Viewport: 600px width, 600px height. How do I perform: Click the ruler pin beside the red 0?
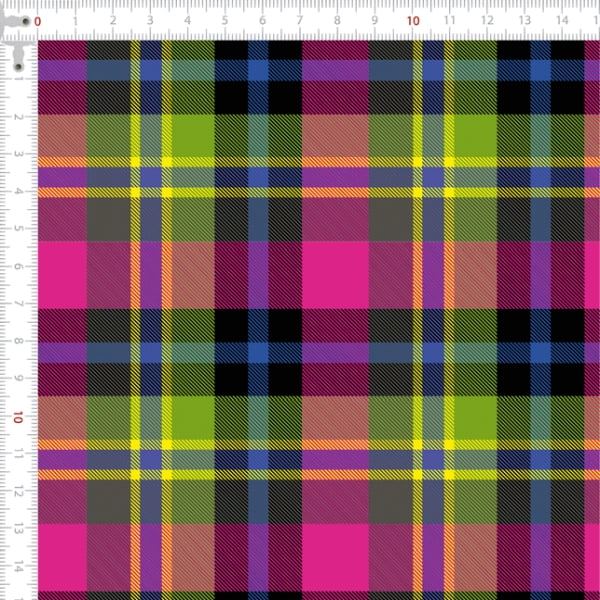[x=25, y=21]
